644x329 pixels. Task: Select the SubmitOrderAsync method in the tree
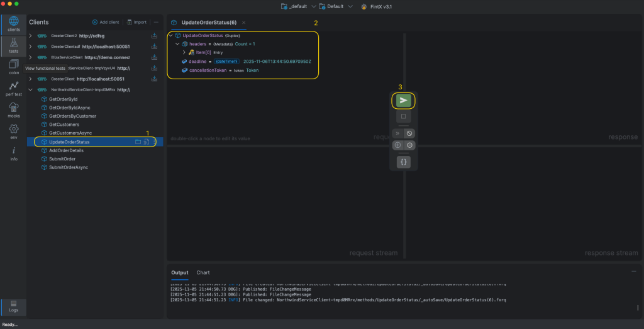click(x=69, y=167)
